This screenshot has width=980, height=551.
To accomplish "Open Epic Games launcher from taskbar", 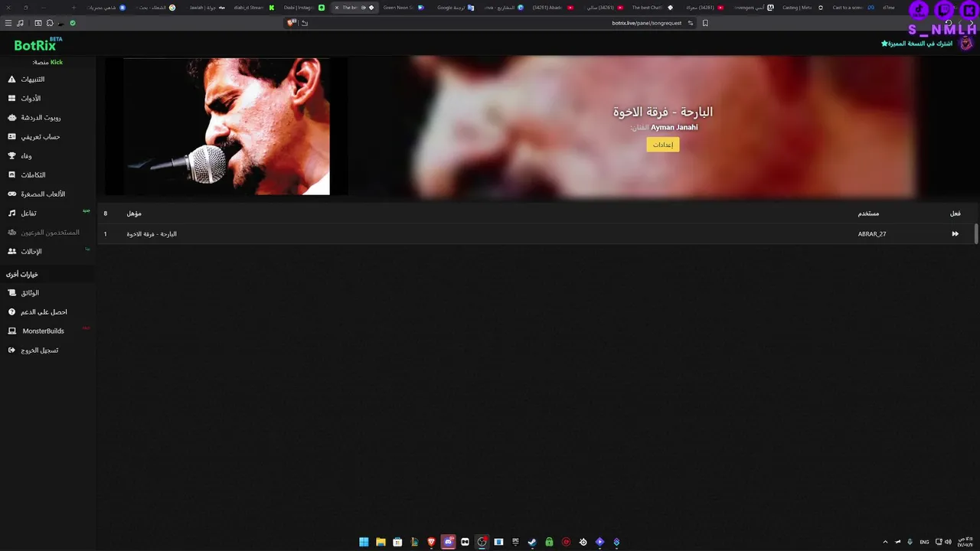I will [x=515, y=542].
